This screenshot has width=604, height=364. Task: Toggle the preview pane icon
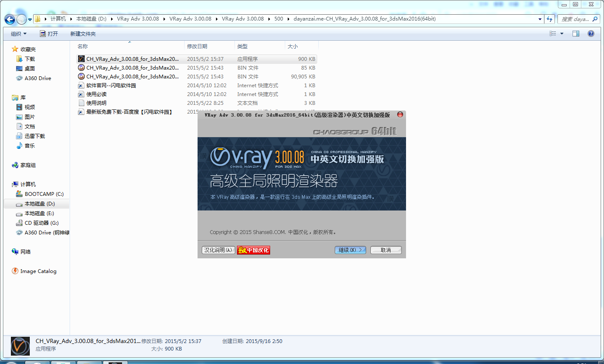576,34
